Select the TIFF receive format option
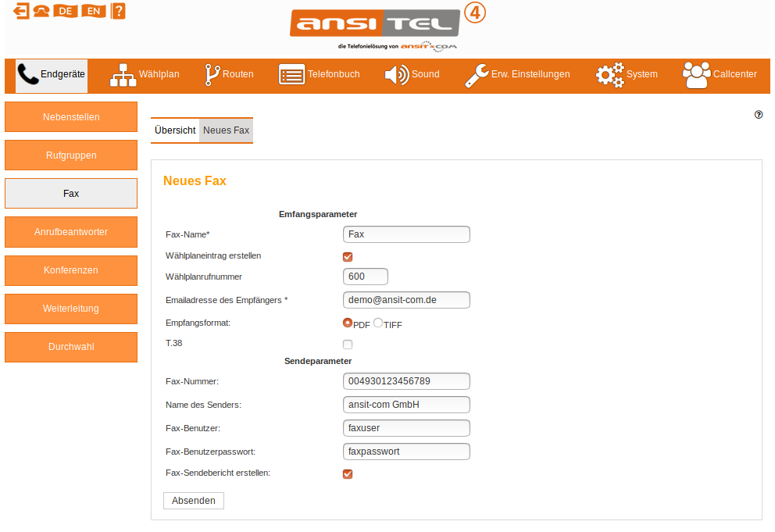 click(x=378, y=322)
